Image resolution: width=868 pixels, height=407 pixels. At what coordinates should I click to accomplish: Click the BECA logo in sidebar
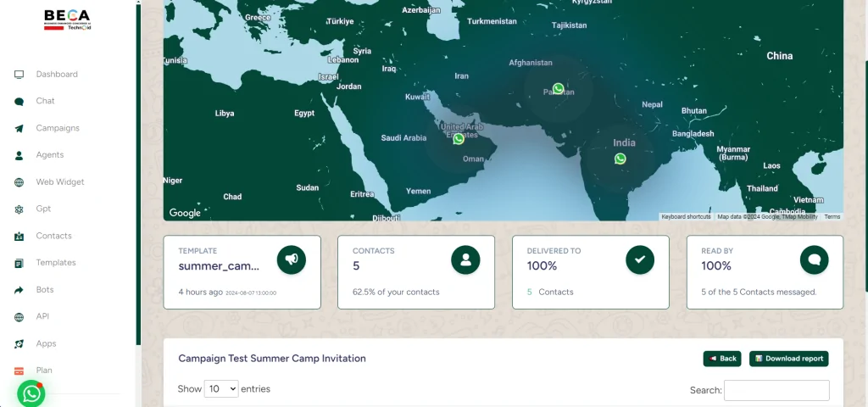[67, 20]
